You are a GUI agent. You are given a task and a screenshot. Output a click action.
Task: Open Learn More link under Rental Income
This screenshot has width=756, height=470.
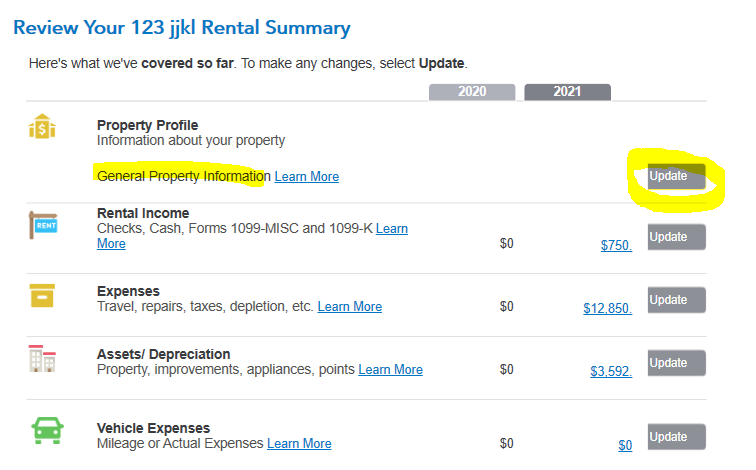pos(392,228)
